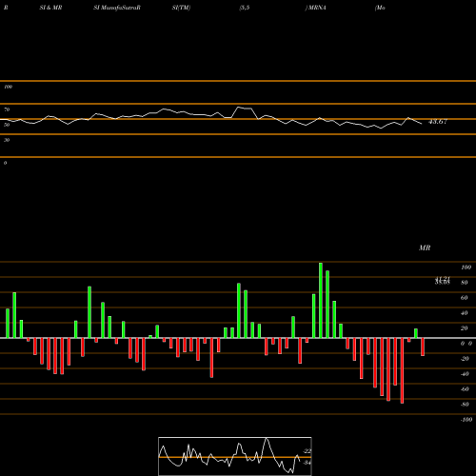Click the MR scale label 40

465,313
